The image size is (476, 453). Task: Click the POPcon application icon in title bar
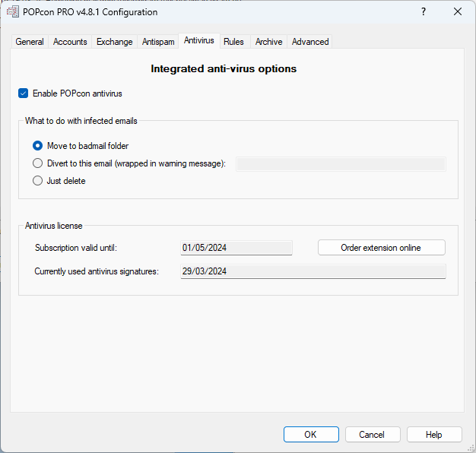pyautogui.click(x=13, y=12)
